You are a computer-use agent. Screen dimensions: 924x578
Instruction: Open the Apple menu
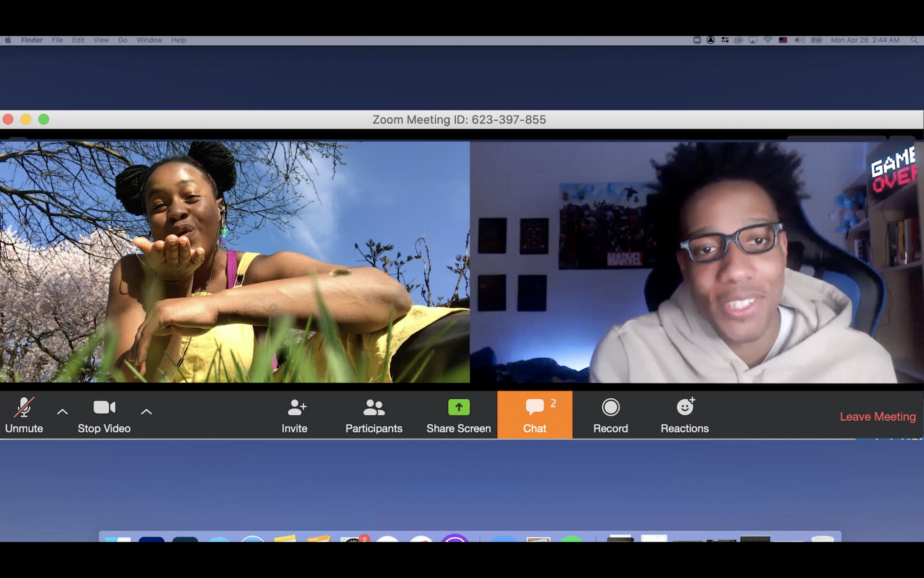pos(8,40)
